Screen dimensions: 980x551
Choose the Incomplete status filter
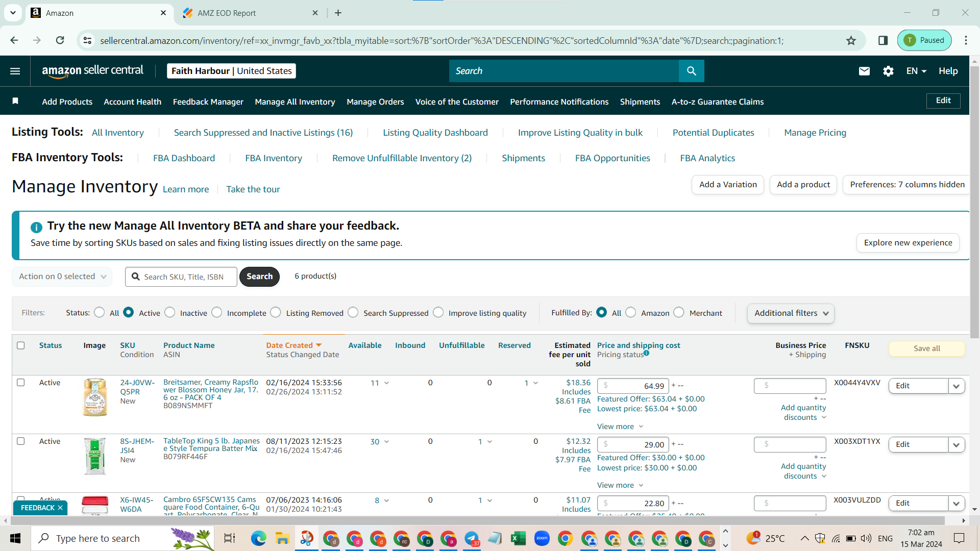[x=217, y=312]
